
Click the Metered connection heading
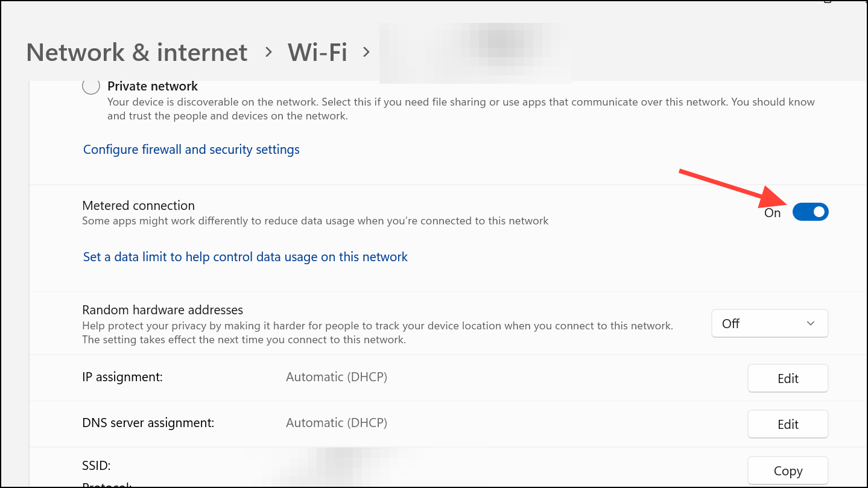(139, 206)
